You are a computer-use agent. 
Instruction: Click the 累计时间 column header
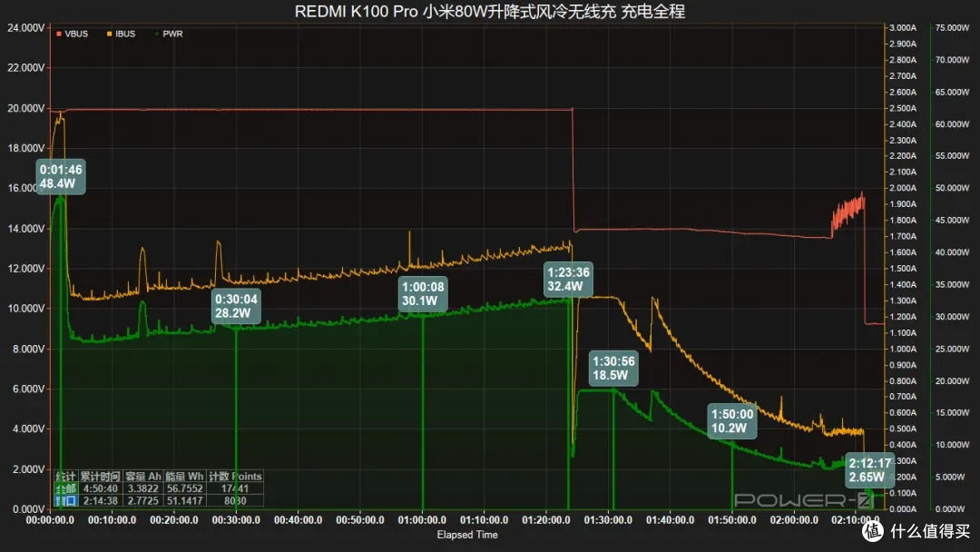[100, 477]
